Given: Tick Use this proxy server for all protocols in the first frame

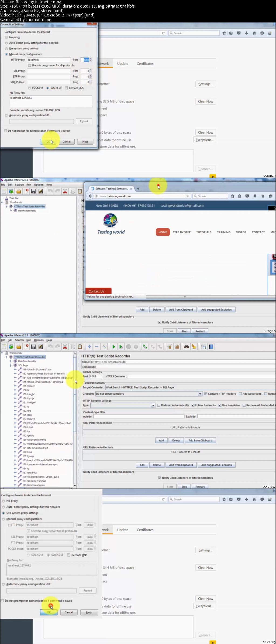Looking at the screenshot, I should point(29,65).
